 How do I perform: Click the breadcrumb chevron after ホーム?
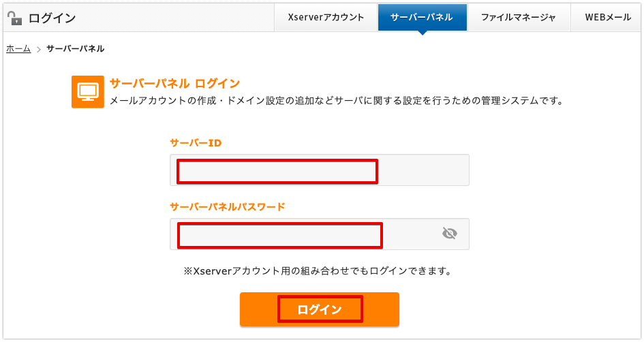coord(39,49)
